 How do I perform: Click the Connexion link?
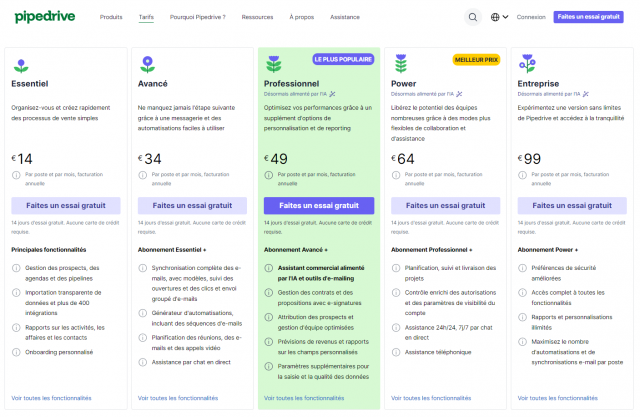531,17
